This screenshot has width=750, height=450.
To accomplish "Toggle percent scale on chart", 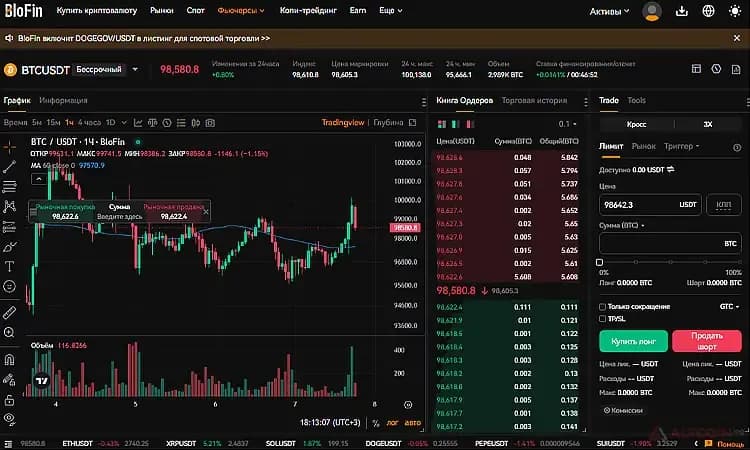I will click(376, 423).
